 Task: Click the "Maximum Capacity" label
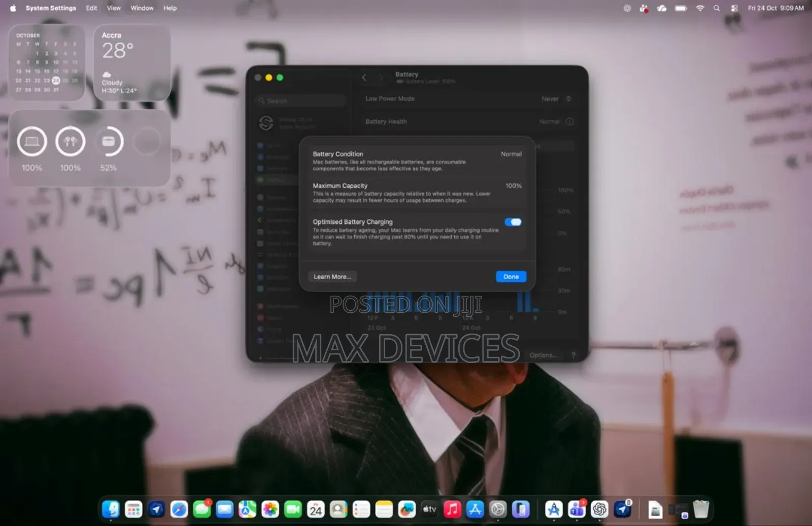(x=340, y=186)
